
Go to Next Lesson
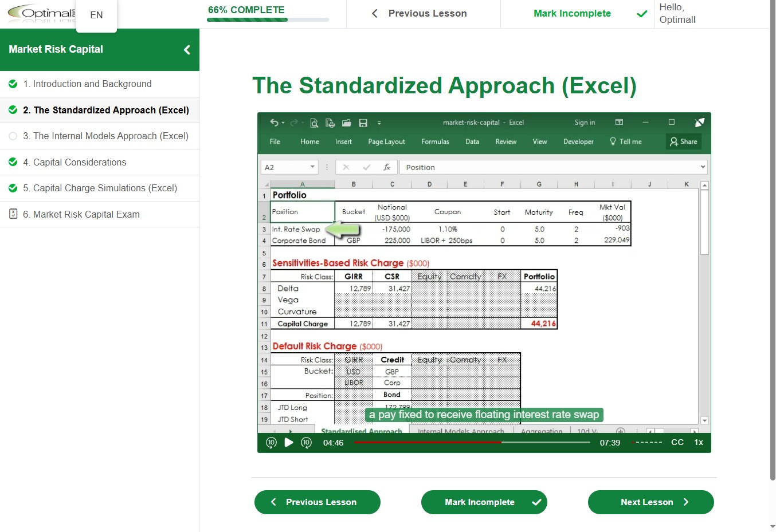tap(650, 502)
